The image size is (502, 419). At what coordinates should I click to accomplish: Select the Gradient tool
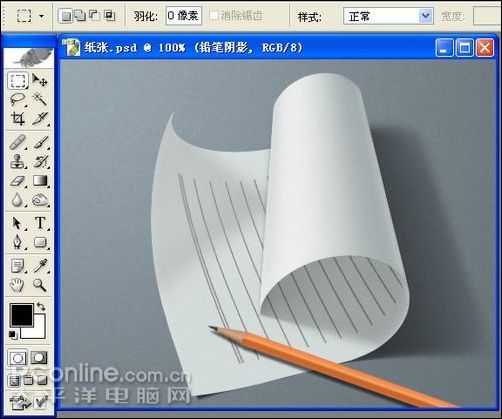tap(40, 181)
